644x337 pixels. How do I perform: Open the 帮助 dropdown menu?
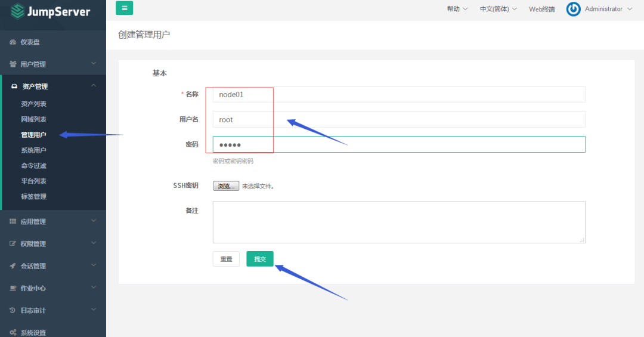click(457, 9)
